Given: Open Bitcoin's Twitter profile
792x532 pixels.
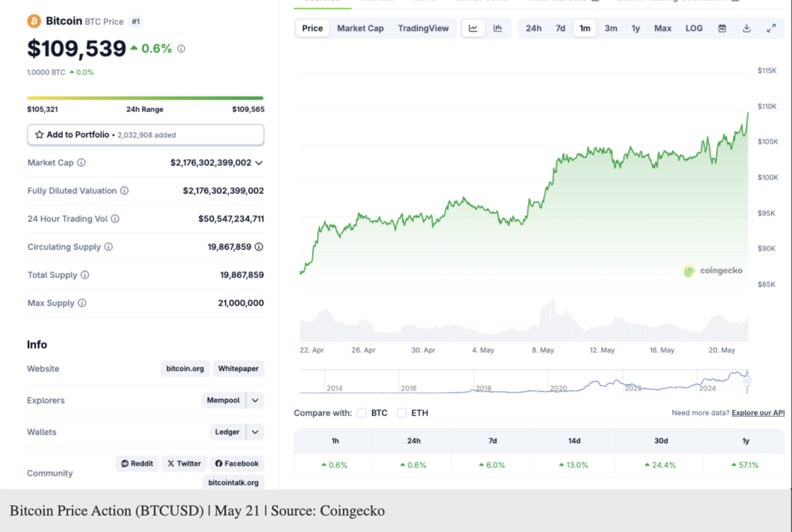Looking at the screenshot, I should [183, 463].
